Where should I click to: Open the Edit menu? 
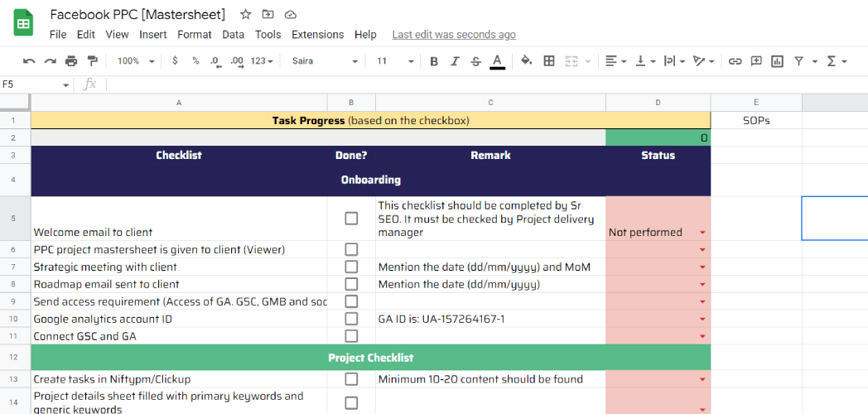(x=86, y=34)
